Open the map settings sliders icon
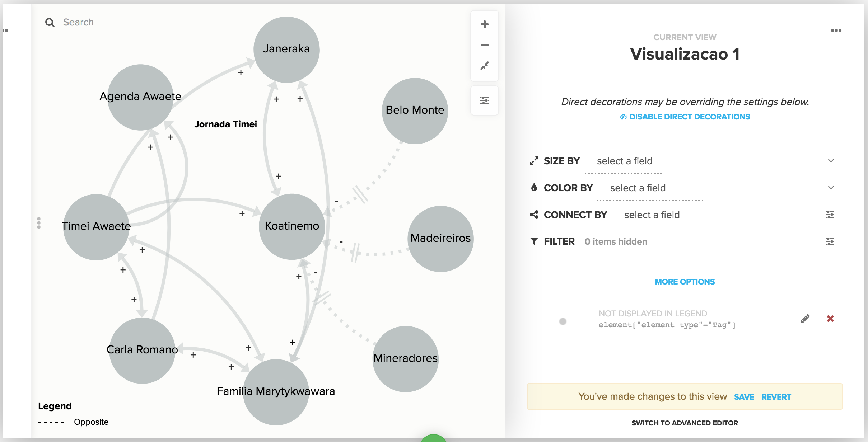The width and height of the screenshot is (868, 442). point(484,100)
